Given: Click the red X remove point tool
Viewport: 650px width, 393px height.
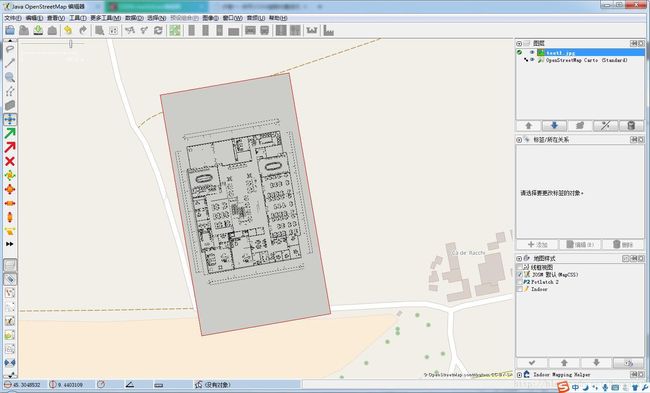Looking at the screenshot, I should pos(10,161).
